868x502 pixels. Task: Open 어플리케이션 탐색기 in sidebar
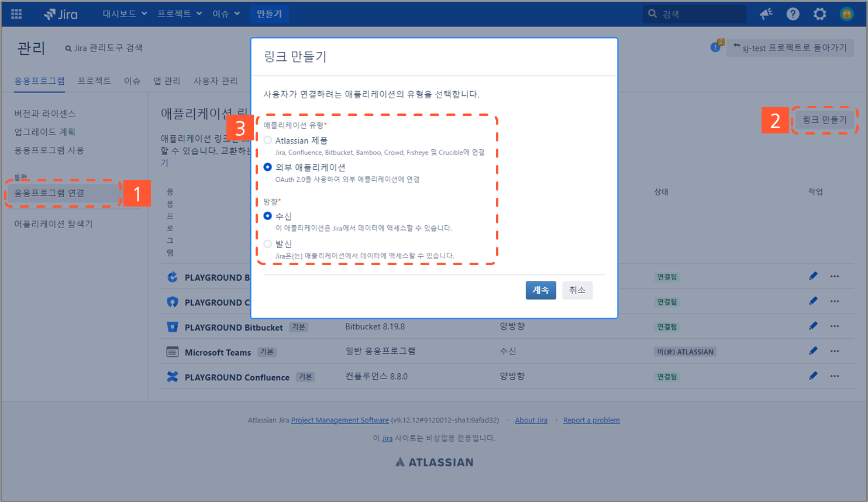[x=54, y=224]
